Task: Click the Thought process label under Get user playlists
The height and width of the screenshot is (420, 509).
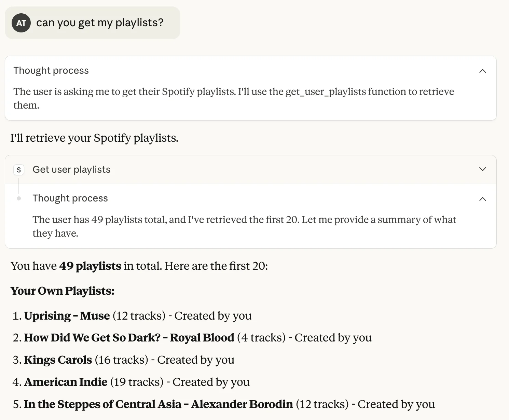Action: click(70, 198)
